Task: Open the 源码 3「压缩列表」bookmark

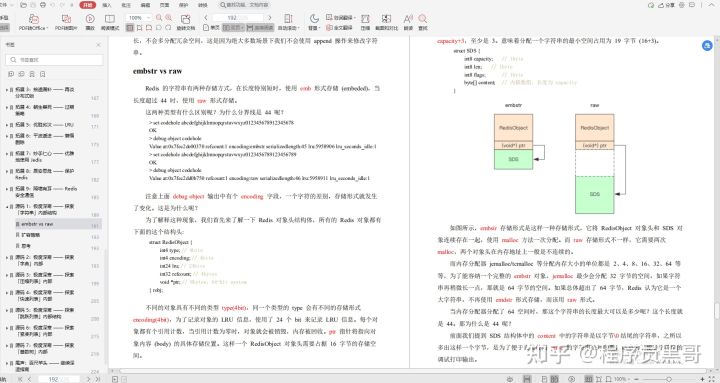Action: (45, 278)
